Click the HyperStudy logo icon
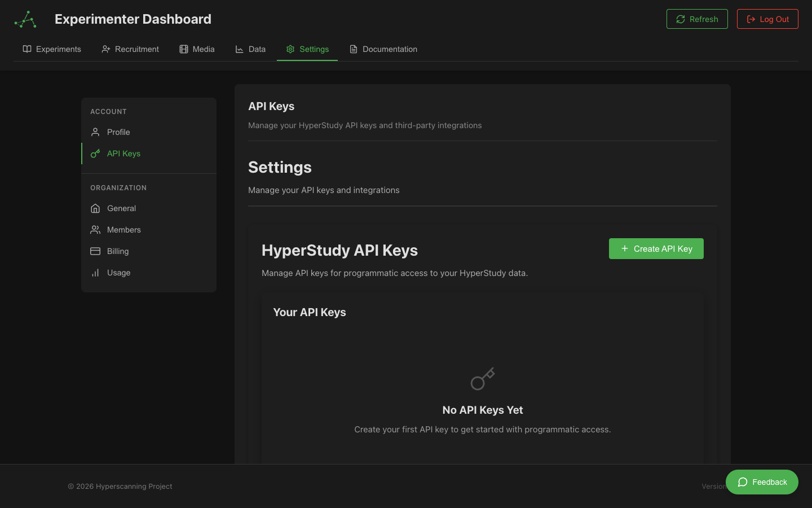This screenshot has width=812, height=508. click(x=24, y=19)
